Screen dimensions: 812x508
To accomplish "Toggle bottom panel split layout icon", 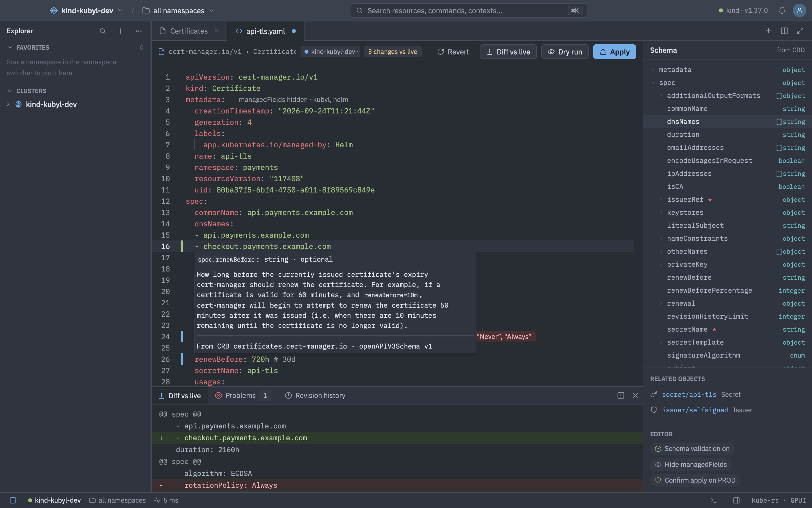I will point(621,395).
